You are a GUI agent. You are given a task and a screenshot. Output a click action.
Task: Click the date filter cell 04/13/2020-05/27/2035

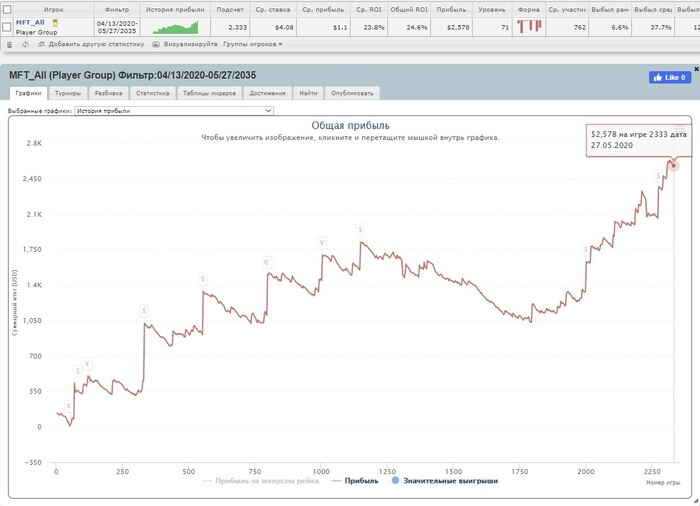coord(117,27)
